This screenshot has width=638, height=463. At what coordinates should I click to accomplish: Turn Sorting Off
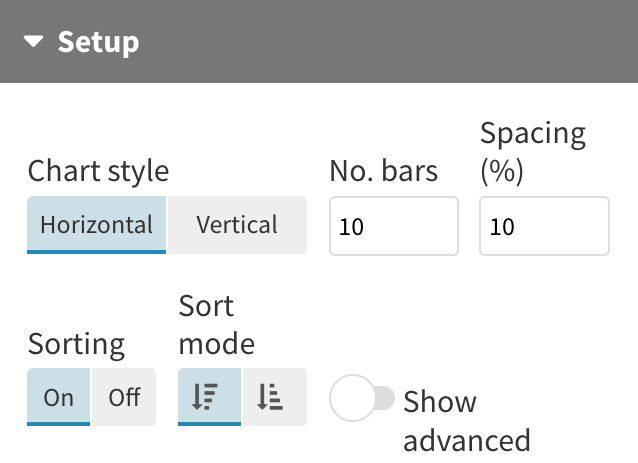point(124,397)
